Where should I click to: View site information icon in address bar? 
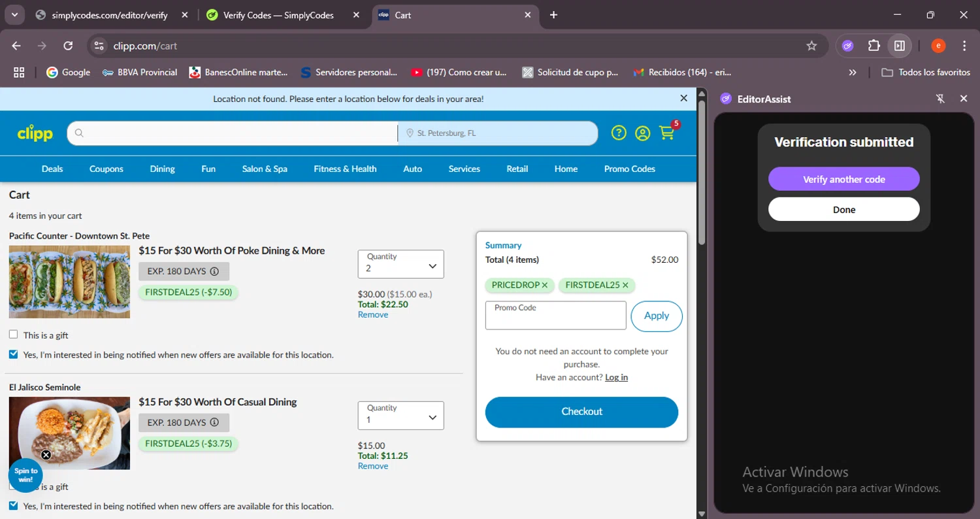[x=99, y=46]
